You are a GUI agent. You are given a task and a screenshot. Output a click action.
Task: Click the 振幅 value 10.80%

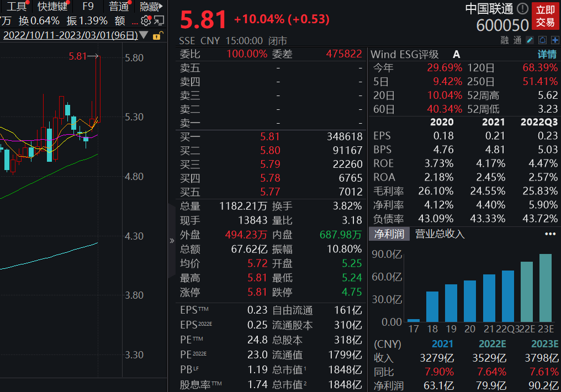344,249
